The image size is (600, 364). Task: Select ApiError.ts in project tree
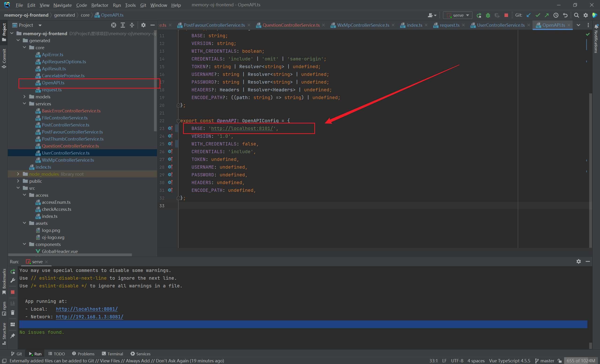click(52, 55)
